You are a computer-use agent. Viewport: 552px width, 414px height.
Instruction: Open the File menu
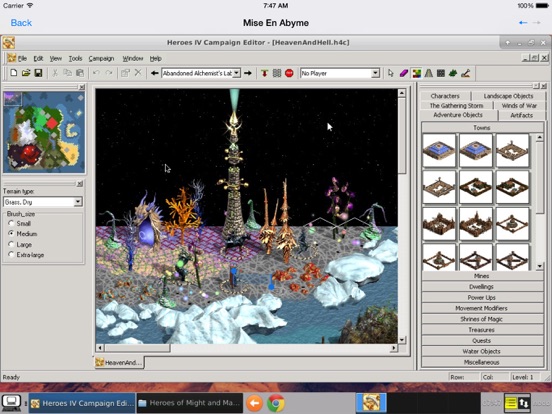(x=22, y=58)
